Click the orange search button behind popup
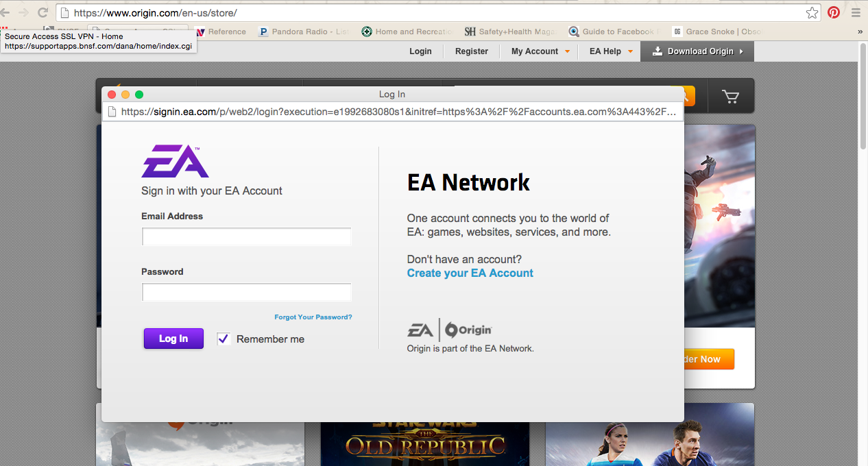This screenshot has width=868, height=466. click(x=689, y=97)
